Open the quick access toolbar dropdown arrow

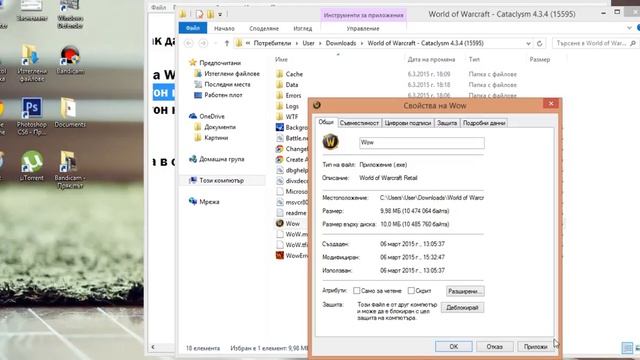point(220,15)
